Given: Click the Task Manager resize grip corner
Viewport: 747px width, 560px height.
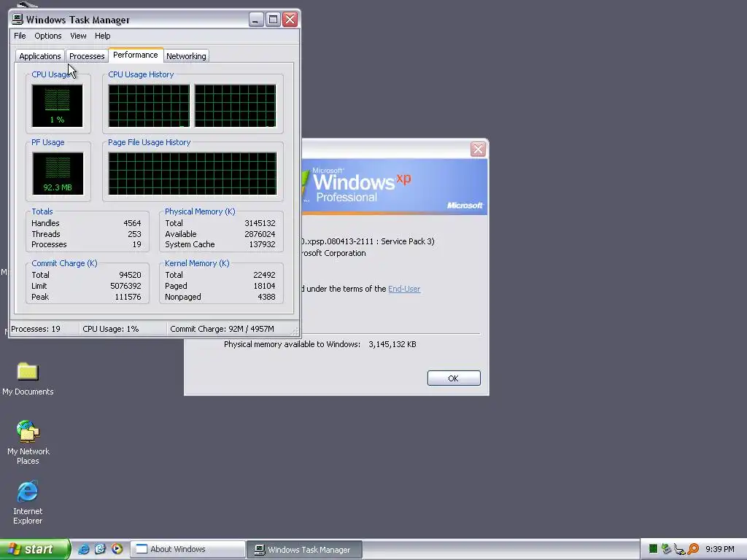Looking at the screenshot, I should pyautogui.click(x=295, y=332).
